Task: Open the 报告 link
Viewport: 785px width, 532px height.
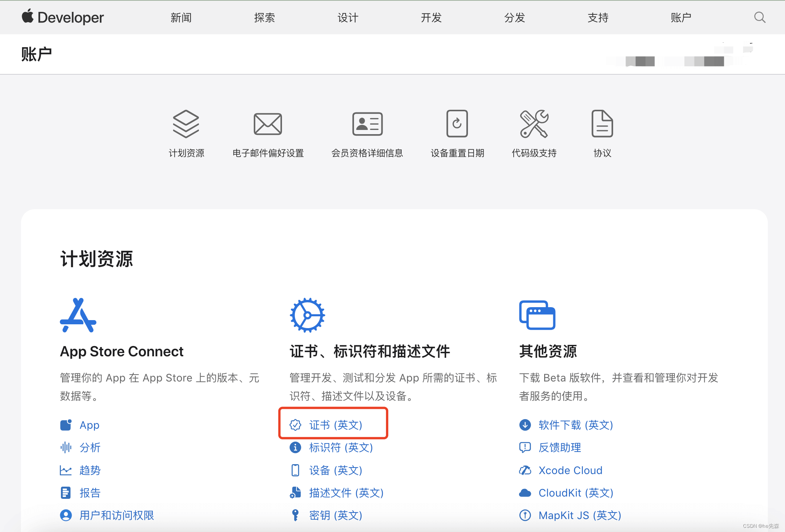Action: click(90, 493)
